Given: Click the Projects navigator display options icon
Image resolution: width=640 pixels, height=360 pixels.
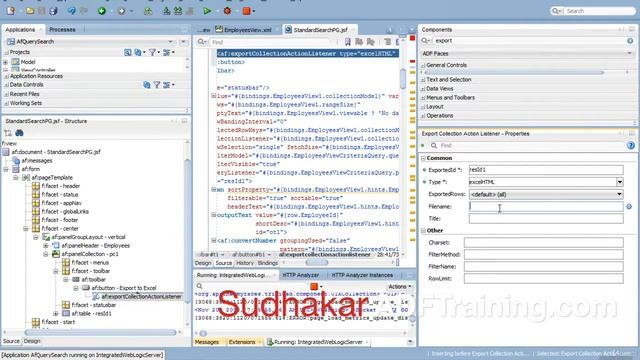Looking at the screenshot, I should click(x=167, y=52).
